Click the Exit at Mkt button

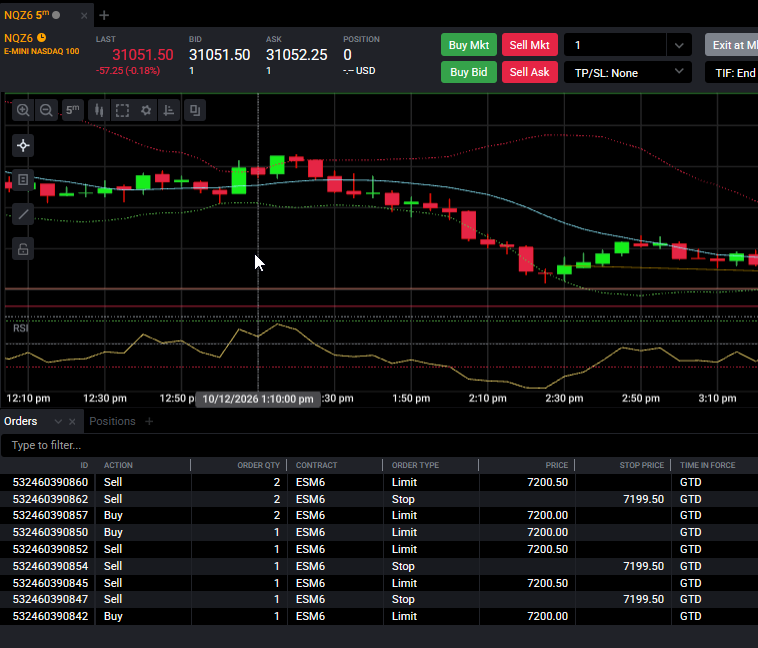pos(731,45)
